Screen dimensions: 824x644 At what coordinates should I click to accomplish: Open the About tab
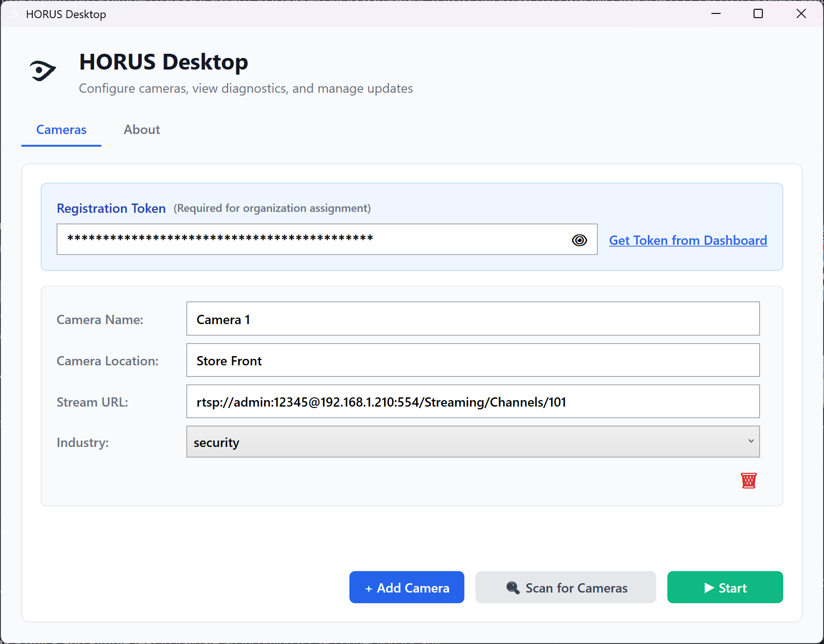142,130
